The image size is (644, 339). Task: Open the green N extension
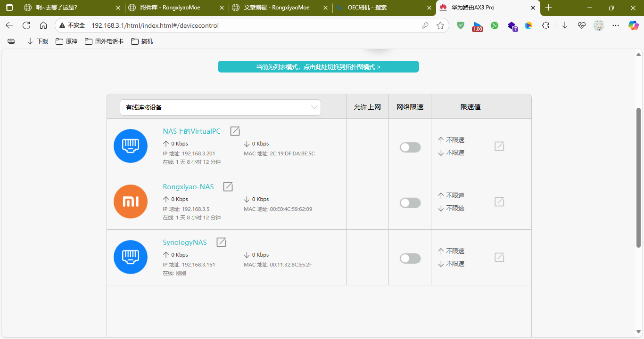pos(495,25)
